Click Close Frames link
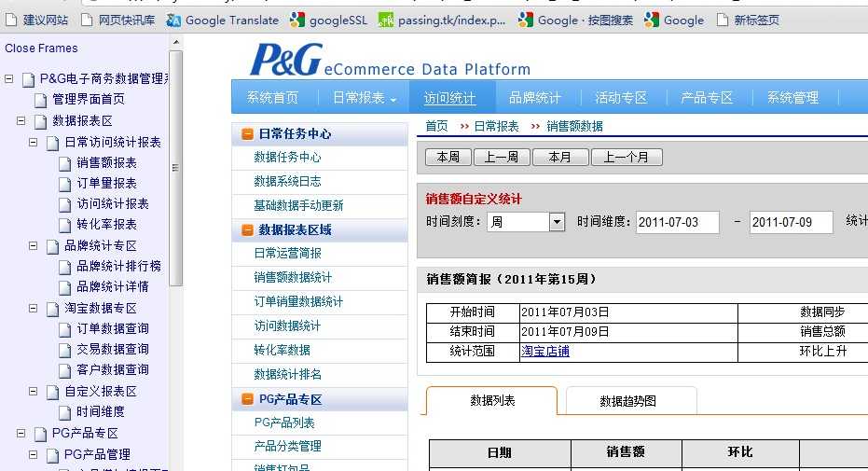 coord(42,48)
